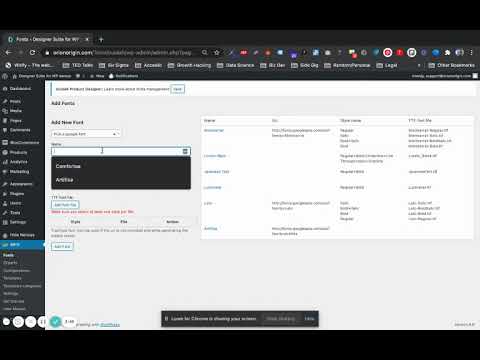Reload the page with refresh icon
This screenshot has width=480, height=360.
pyautogui.click(x=32, y=52)
